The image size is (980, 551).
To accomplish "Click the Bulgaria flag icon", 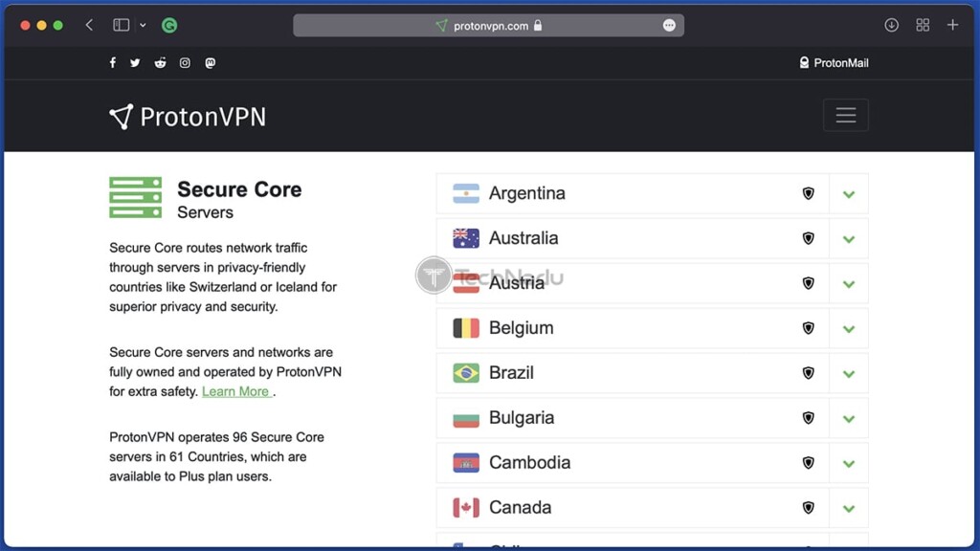I will pyautogui.click(x=466, y=419).
